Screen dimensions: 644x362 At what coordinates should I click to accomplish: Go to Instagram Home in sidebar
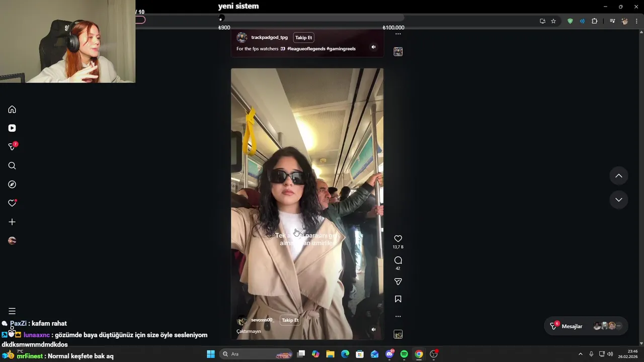click(12, 109)
